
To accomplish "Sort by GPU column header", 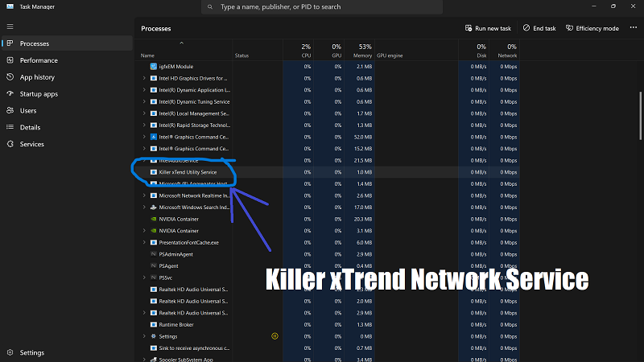I will coord(328,50).
